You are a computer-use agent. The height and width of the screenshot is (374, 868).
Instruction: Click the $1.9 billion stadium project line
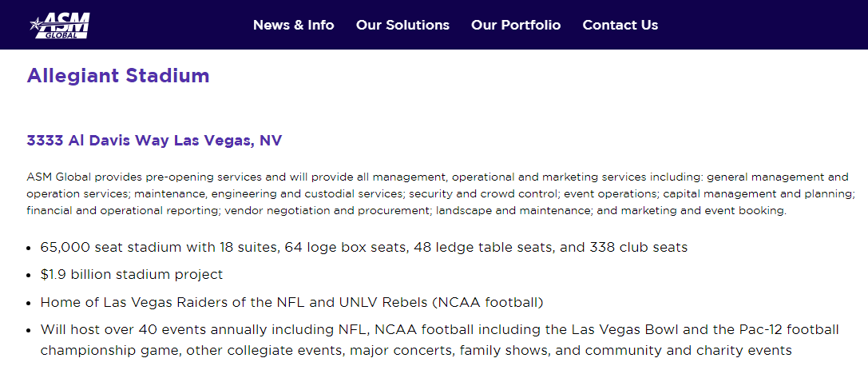point(132,274)
